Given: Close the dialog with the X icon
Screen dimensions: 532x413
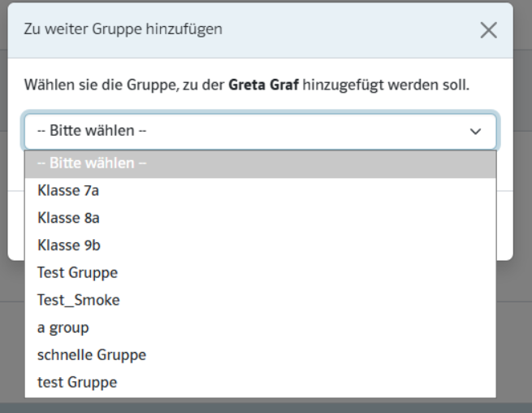Looking at the screenshot, I should click(x=488, y=30).
